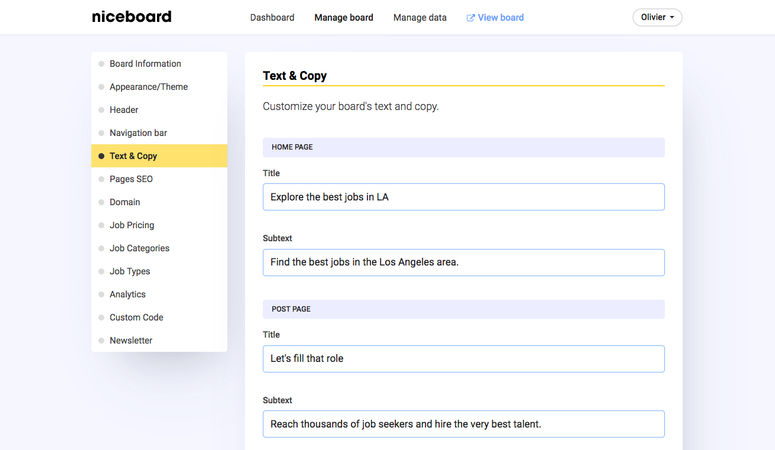Viewport: 775px width, 450px height.
Task: Open the Job Types section
Action: 159,271
